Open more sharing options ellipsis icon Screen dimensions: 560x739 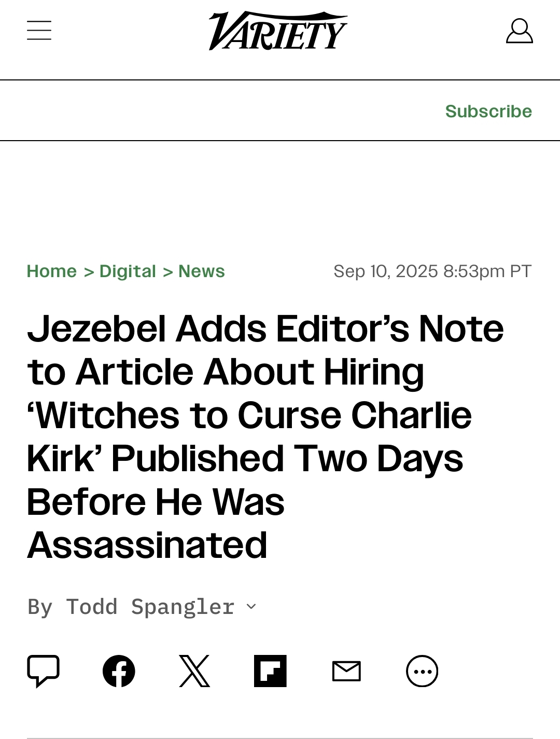pyautogui.click(x=422, y=671)
